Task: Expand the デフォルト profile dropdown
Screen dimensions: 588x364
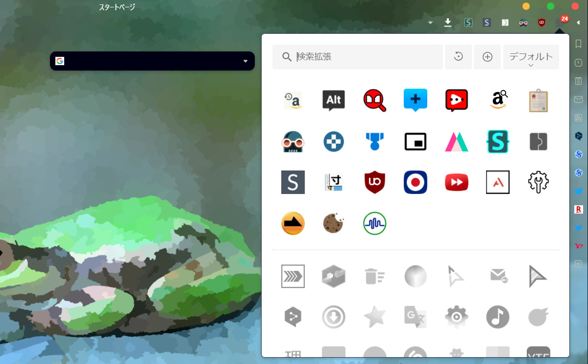Action: click(x=531, y=57)
